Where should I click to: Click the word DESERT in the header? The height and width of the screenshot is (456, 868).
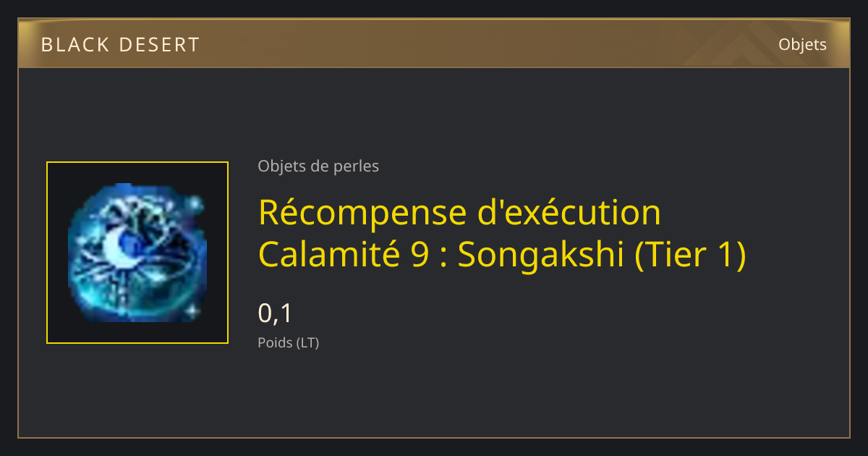tap(161, 45)
